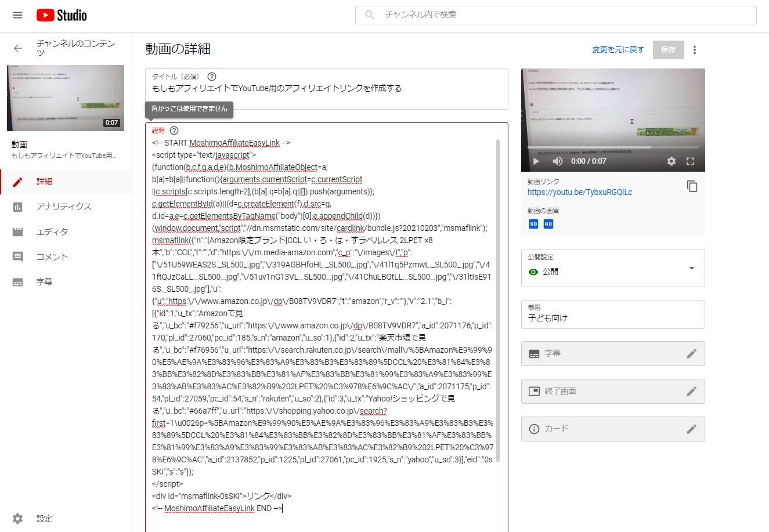Click the エディタ film icon
The width and height of the screenshot is (769, 532).
point(18,231)
